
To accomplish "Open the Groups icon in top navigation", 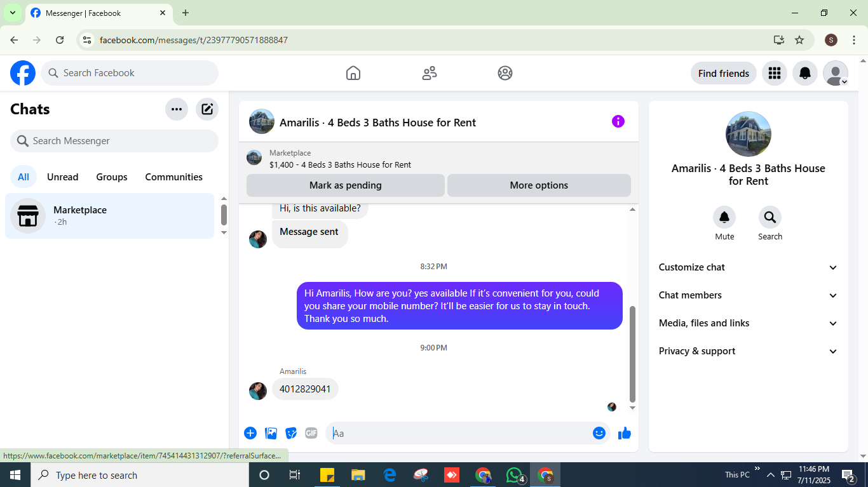I will coord(505,73).
